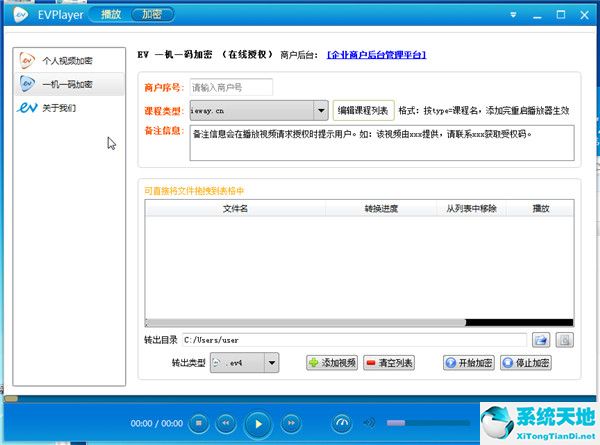Screen dimensions: 600x445
Task: Adjust the volume slider
Action: coord(428,423)
